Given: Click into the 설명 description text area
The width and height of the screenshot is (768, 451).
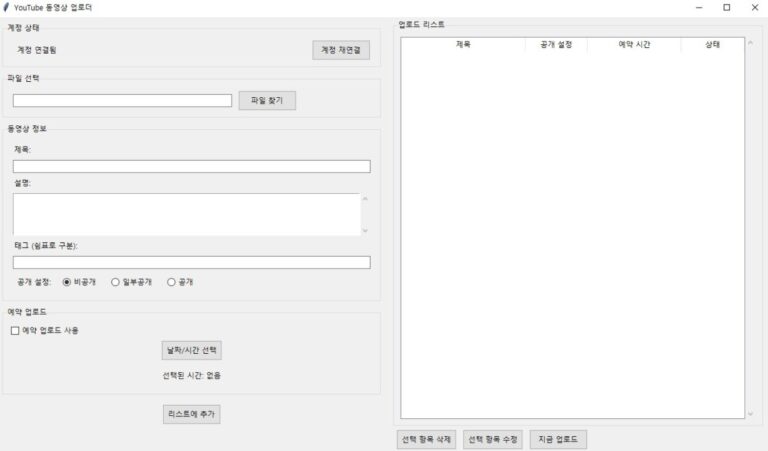Looking at the screenshot, I should point(187,214).
